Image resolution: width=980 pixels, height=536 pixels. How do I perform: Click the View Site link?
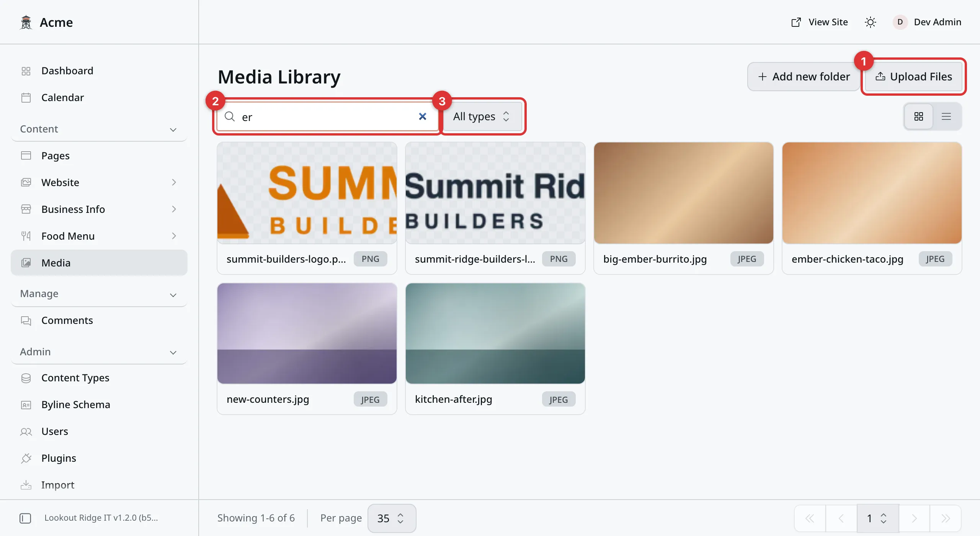(x=819, y=22)
